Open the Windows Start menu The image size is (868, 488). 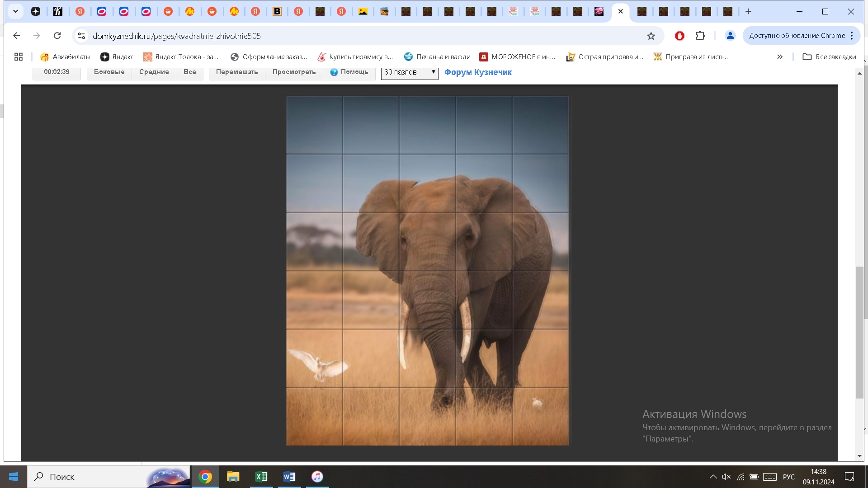click(14, 477)
